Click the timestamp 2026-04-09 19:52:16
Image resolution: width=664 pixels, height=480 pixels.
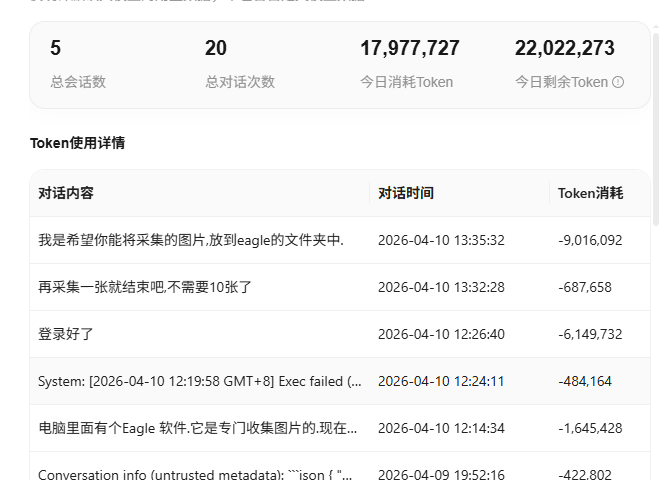(441, 474)
